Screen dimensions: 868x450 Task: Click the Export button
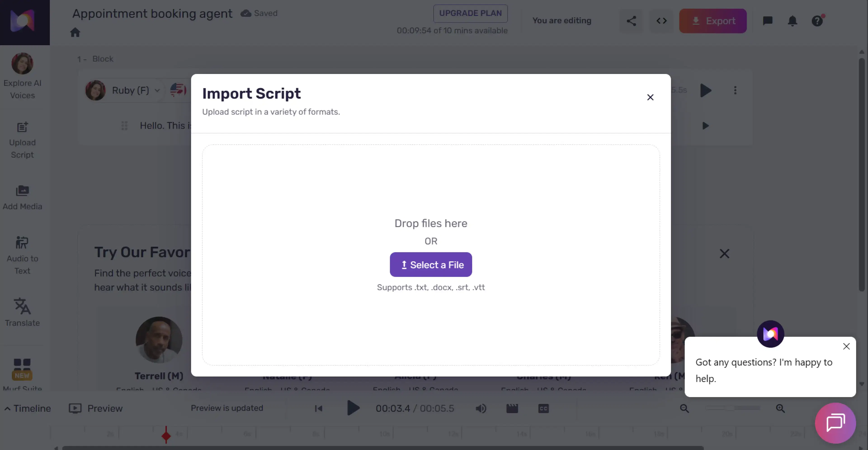713,21
